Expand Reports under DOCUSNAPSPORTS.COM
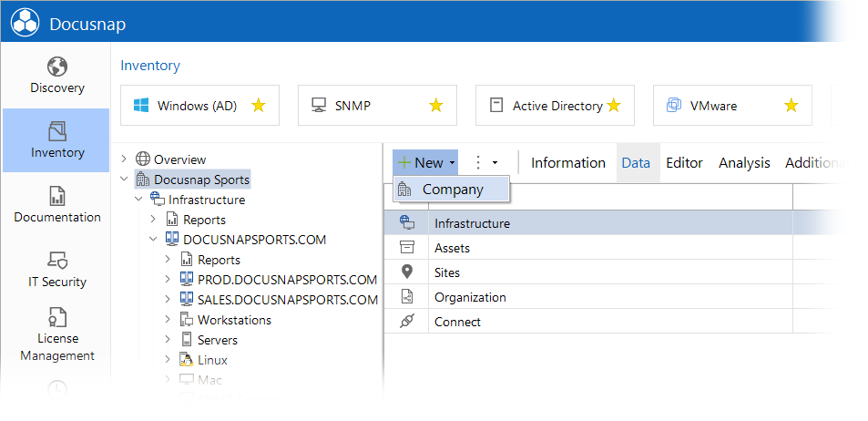 [168, 260]
